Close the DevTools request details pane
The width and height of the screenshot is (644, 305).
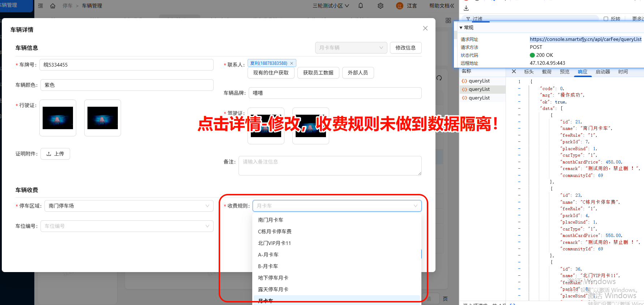tap(514, 72)
